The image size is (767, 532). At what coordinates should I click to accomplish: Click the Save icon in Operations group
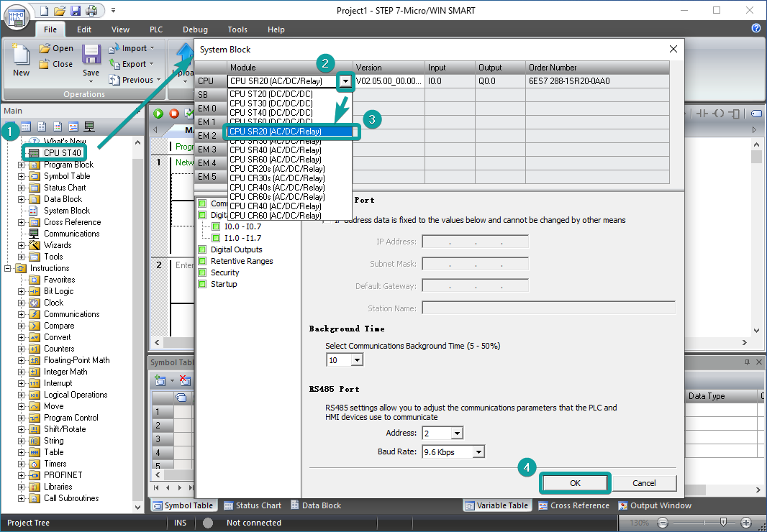(x=91, y=56)
